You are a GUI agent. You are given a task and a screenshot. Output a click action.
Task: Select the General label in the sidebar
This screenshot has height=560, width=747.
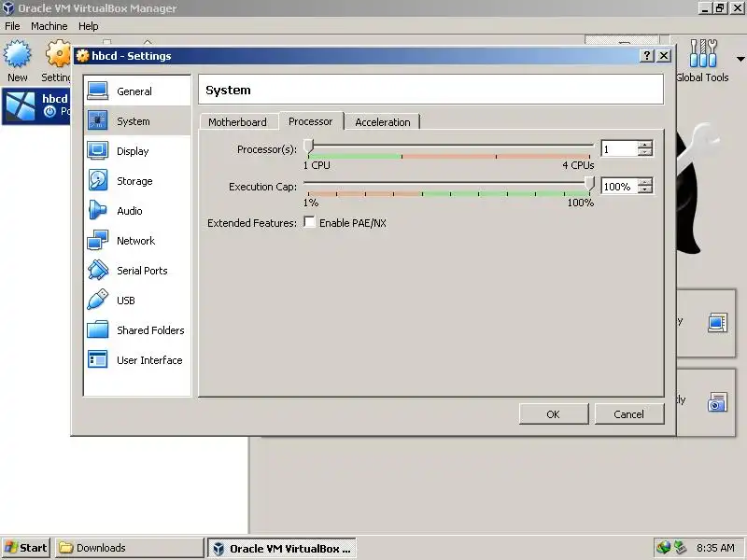point(134,91)
